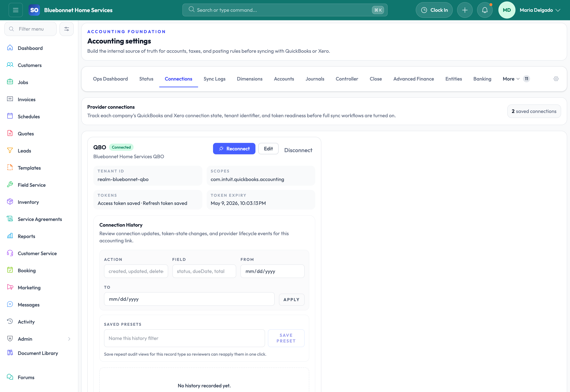Open the notifications bell
This screenshot has height=392, width=570.
(484, 10)
